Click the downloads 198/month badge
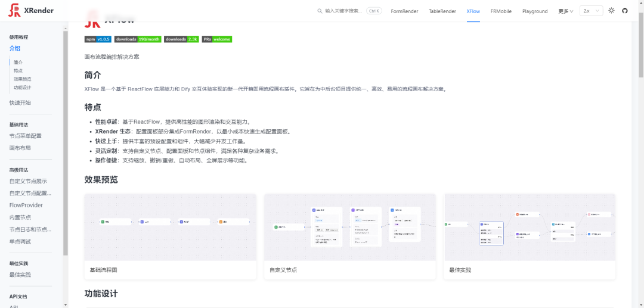644x308 pixels. (x=138, y=39)
